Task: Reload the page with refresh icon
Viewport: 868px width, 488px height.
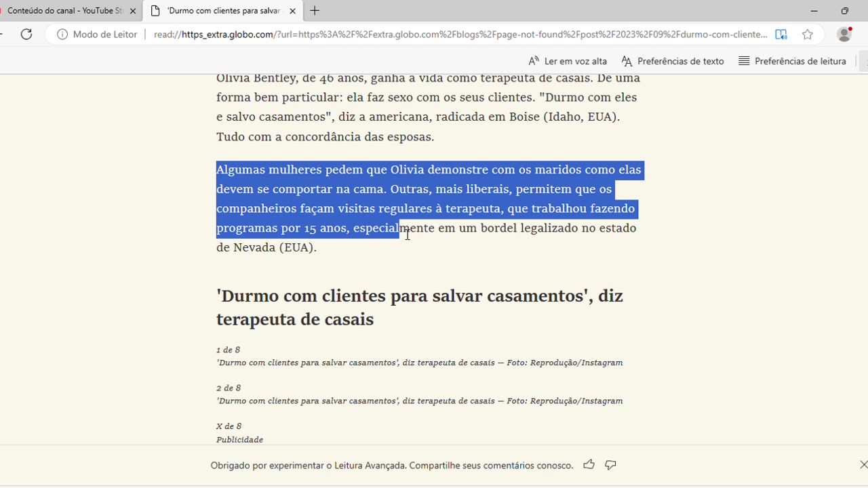Action: click(x=26, y=34)
